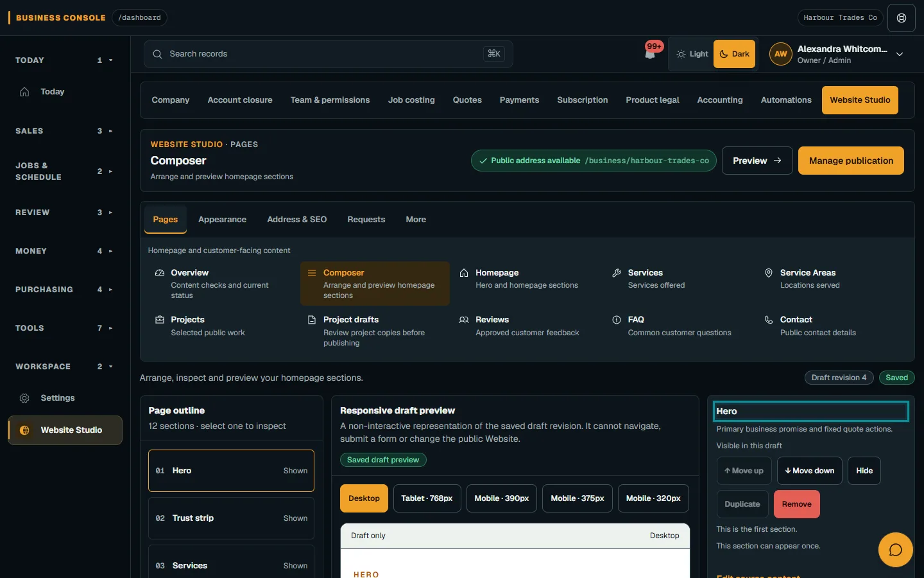Image resolution: width=924 pixels, height=578 pixels.
Task: Click the Search records input field
Action: (328, 54)
